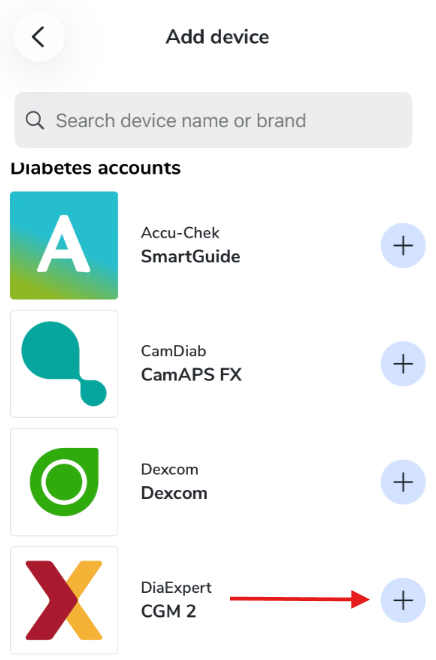Viewport: 436px width, 660px height.
Task: Click the magnifying glass search icon
Action: (35, 120)
